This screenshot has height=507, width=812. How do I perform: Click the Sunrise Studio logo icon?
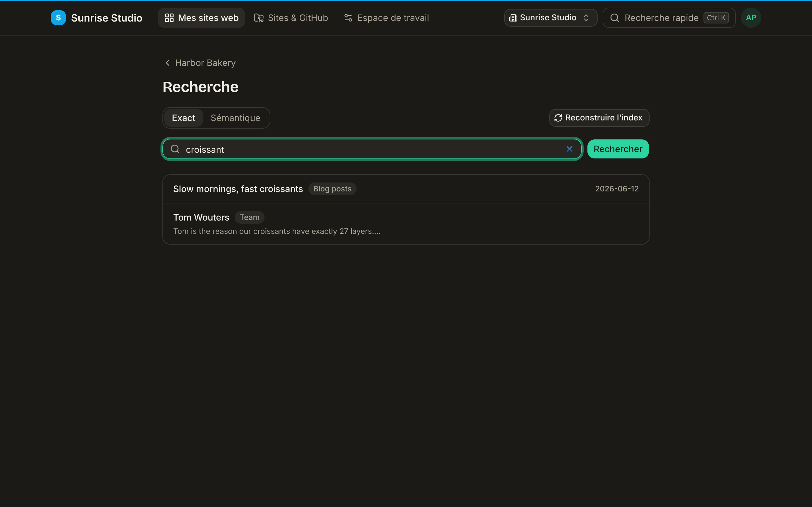pyautogui.click(x=58, y=18)
